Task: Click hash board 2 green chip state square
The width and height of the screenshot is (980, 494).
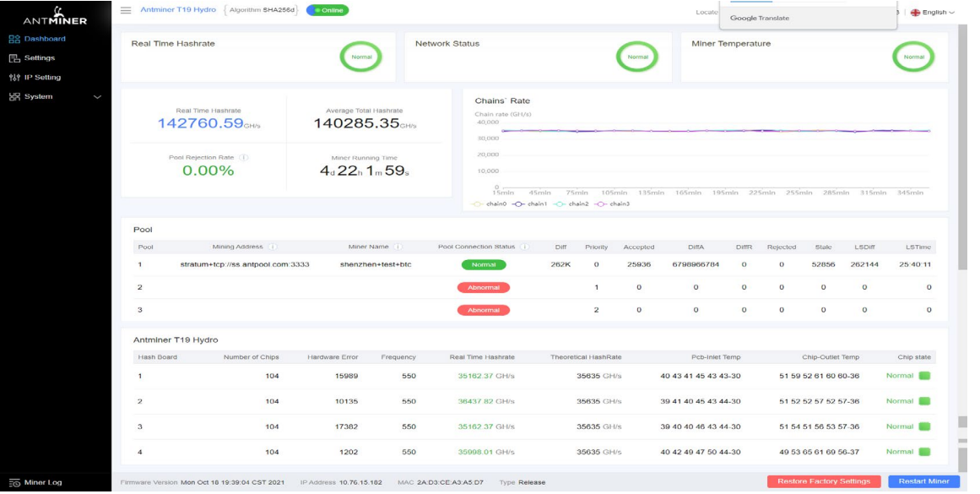Action: click(924, 401)
